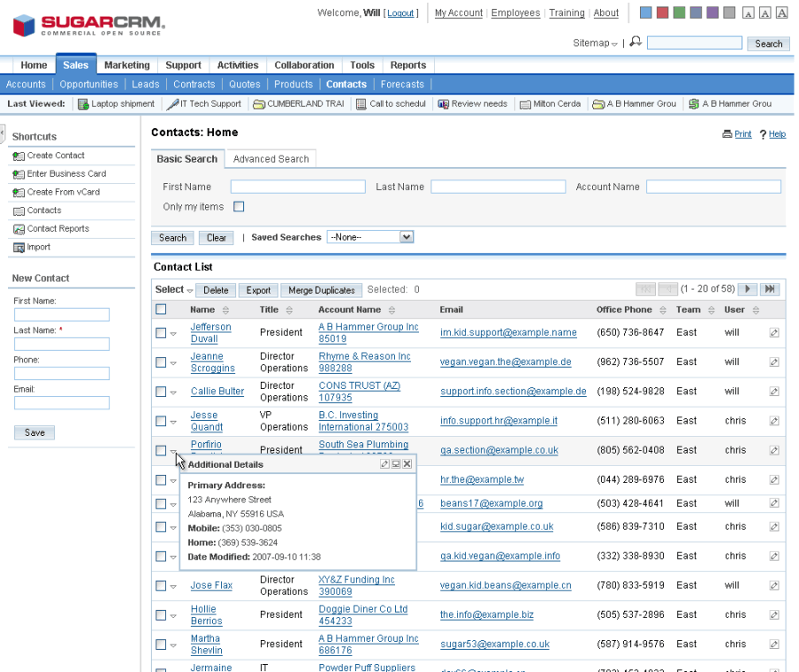Open A B Hammer Group Inc 85019 account link
799x672 pixels.
tap(369, 333)
